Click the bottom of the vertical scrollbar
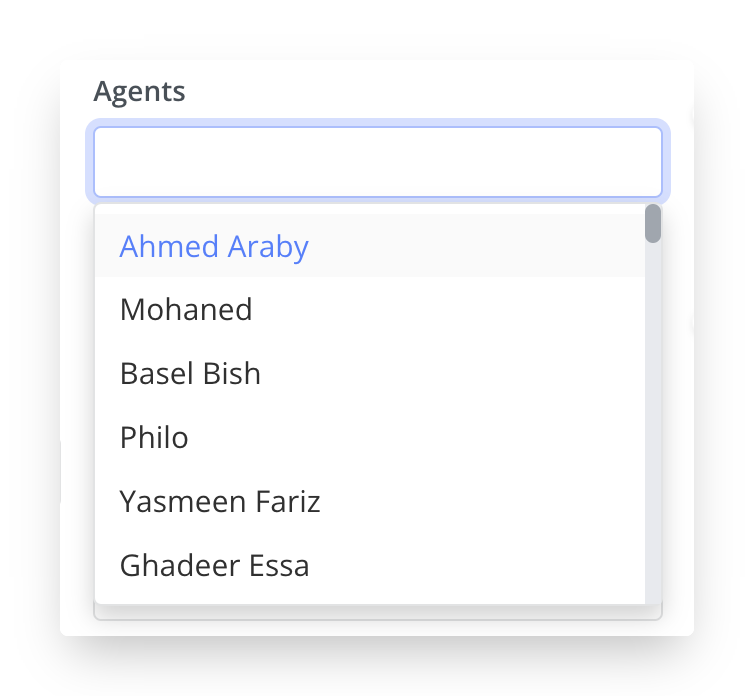754x696 pixels. 653,592
